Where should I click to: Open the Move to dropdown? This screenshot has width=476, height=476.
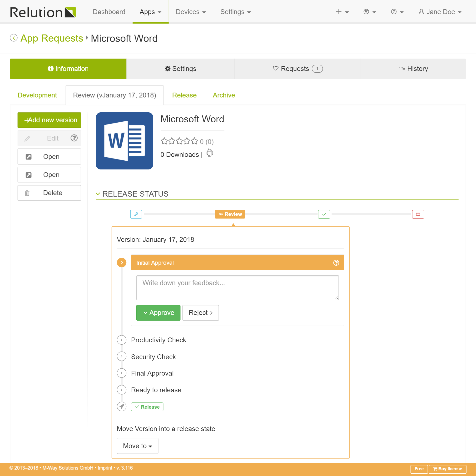138,446
